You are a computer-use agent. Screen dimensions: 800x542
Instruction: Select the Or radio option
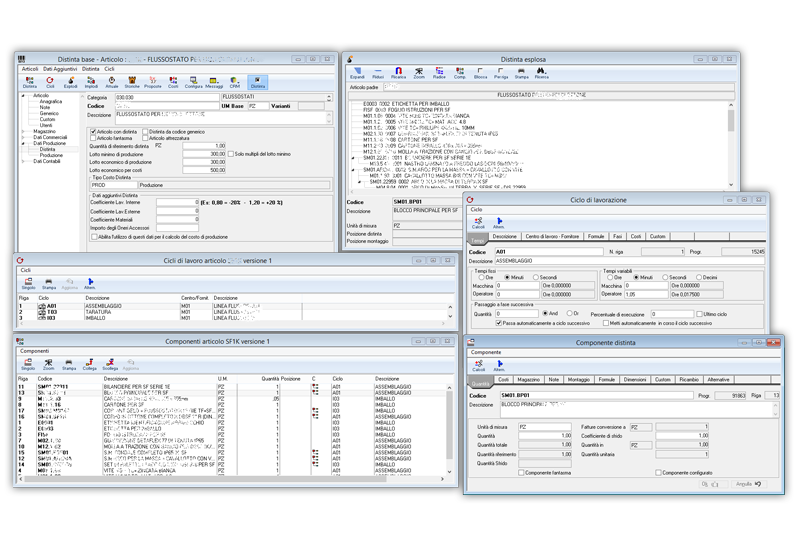tap(569, 313)
